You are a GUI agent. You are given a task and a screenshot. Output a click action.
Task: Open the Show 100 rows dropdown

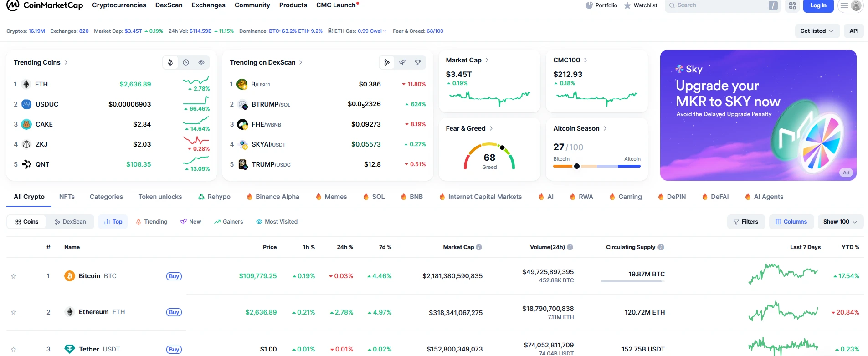pos(840,222)
